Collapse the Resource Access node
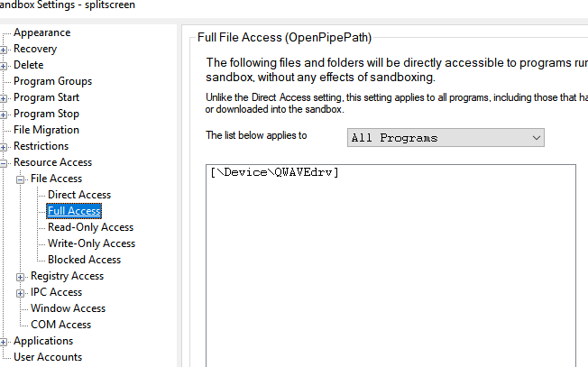This screenshot has width=588, height=367. coord(5,162)
